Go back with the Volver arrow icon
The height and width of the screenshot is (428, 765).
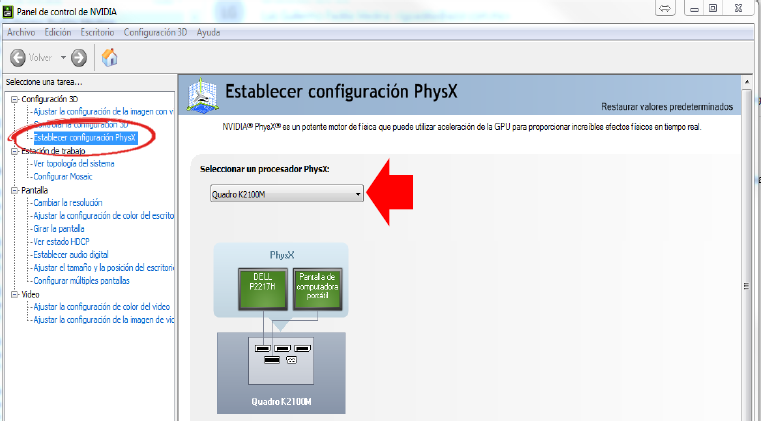18,58
